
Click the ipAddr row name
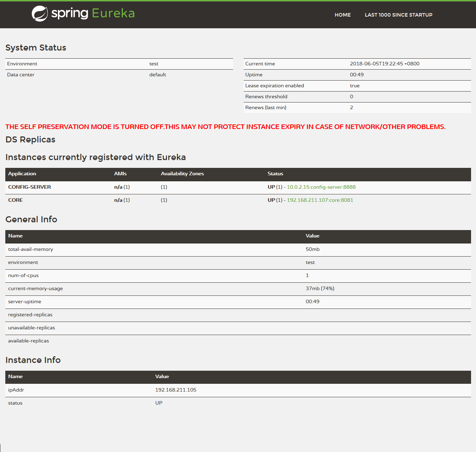coord(16,390)
